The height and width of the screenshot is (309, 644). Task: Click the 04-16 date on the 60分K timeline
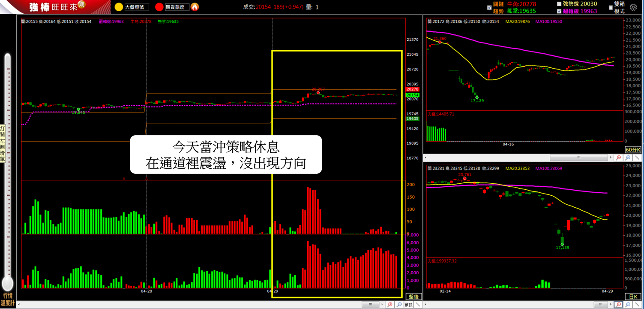point(508,144)
